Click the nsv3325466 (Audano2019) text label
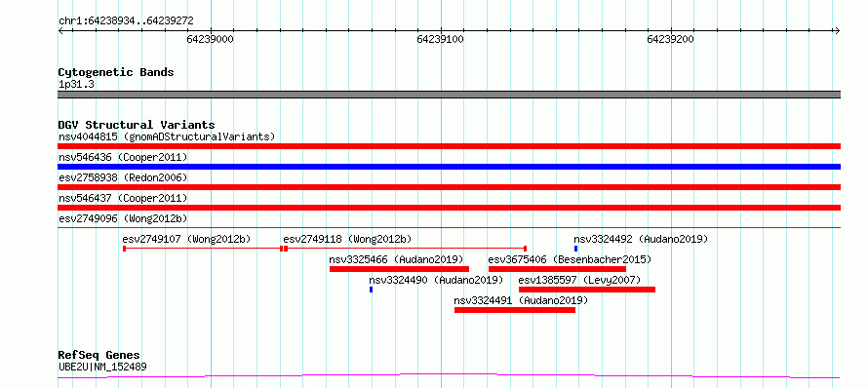The image size is (868, 388). pyautogui.click(x=396, y=259)
